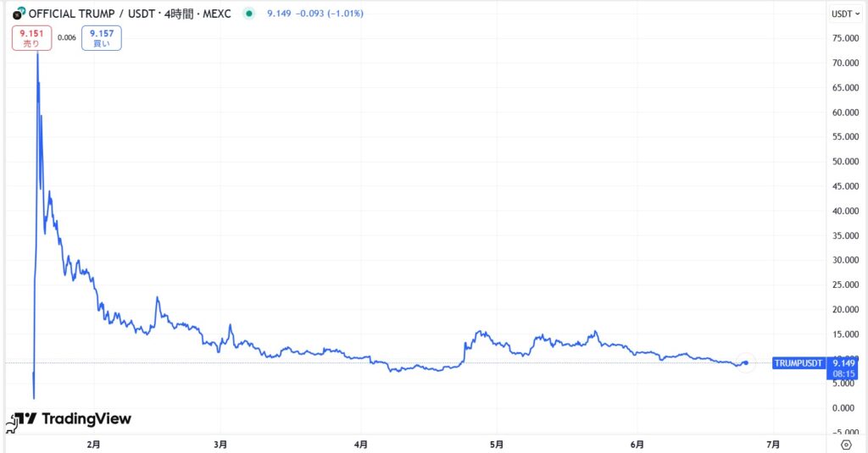Click the 4月 date axis label

click(x=361, y=445)
